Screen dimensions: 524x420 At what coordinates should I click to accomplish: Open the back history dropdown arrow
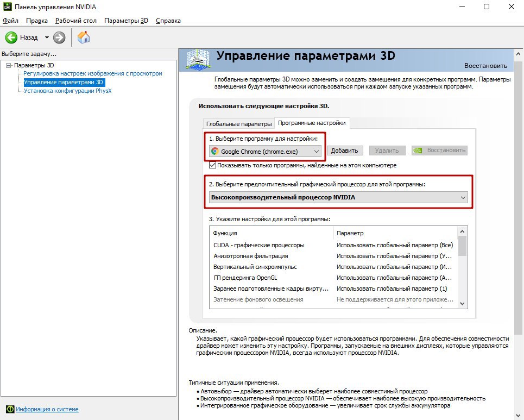47,37
